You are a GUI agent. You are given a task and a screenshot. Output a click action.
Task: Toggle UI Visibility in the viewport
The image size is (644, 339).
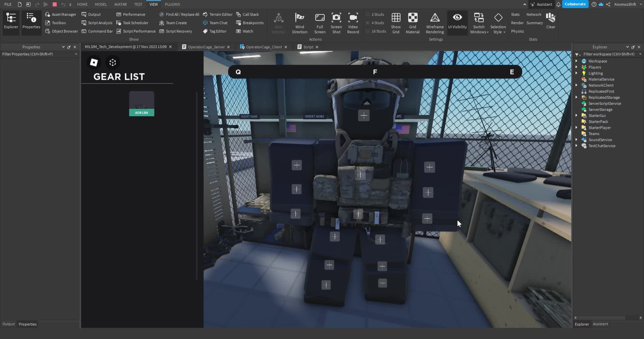tap(457, 22)
